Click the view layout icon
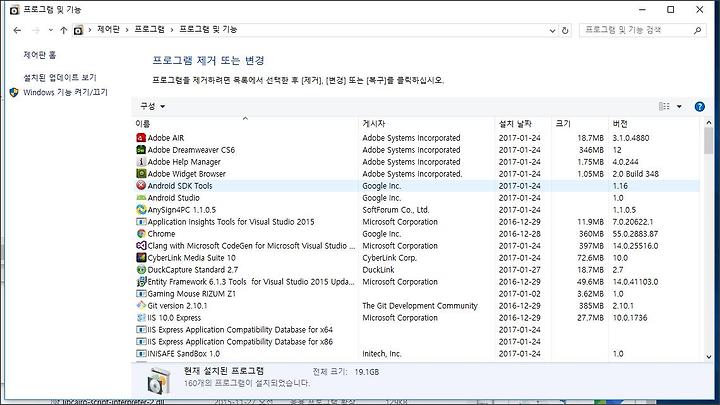 (x=664, y=107)
